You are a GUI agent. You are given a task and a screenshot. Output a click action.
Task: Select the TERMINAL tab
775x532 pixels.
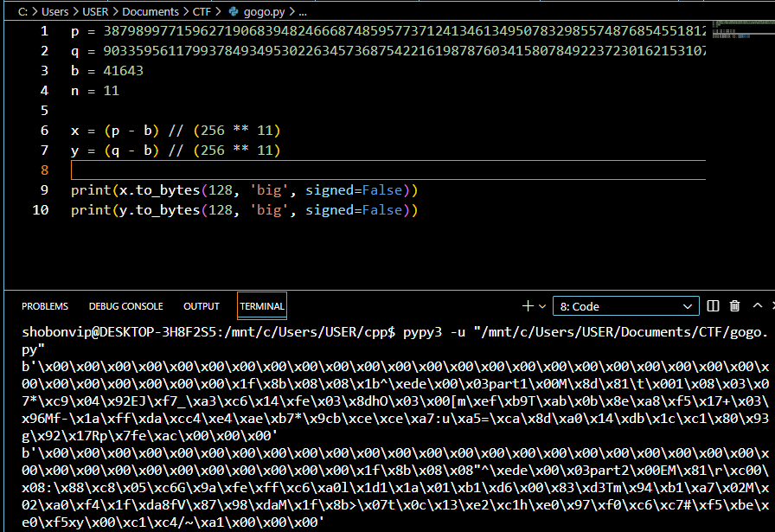point(262,306)
